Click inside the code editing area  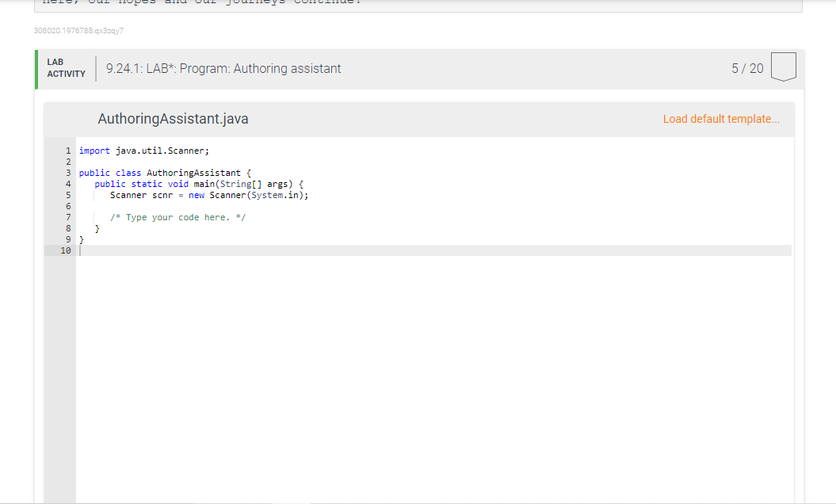317,317
